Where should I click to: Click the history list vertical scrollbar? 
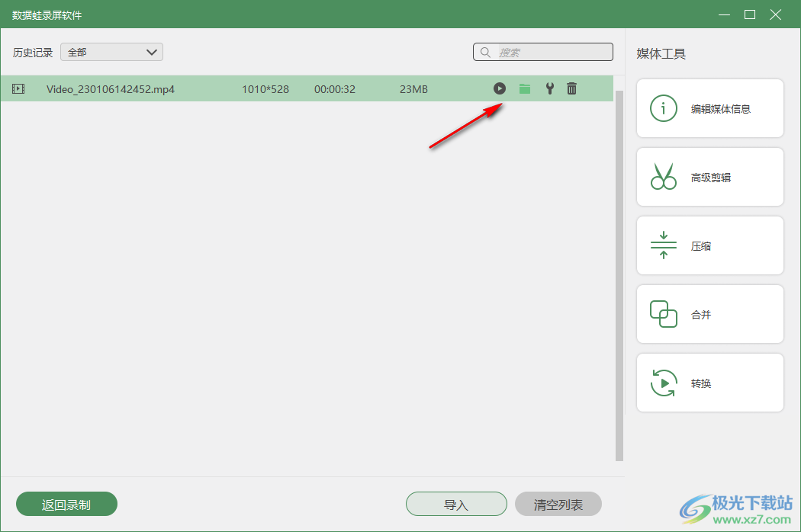tap(619, 276)
